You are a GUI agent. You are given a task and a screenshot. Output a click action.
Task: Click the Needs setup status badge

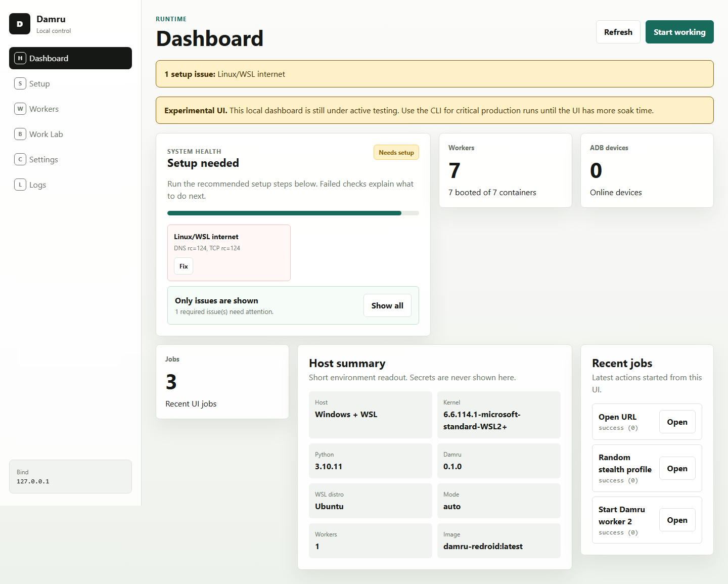396,152
